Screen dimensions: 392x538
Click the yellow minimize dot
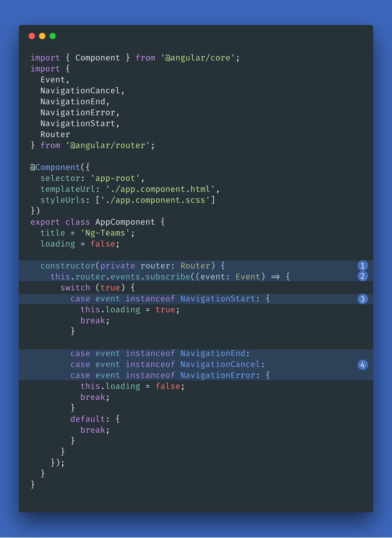tap(42, 36)
